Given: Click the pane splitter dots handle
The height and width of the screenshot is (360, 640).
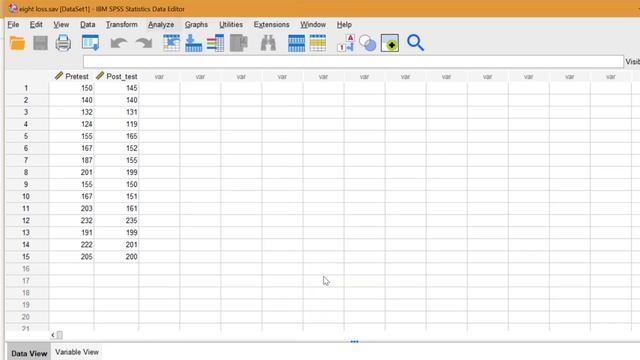Looking at the screenshot, I should pyautogui.click(x=354, y=342).
